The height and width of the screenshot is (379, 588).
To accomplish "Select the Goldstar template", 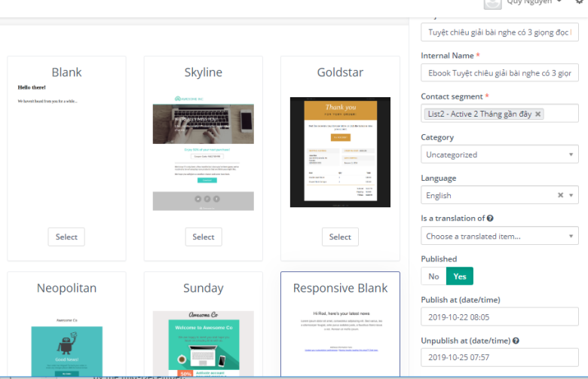I will tap(340, 237).
